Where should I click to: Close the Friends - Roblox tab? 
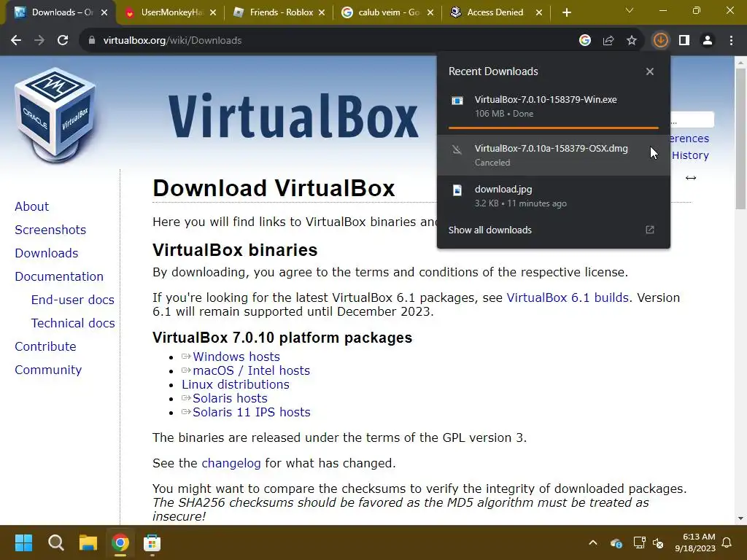coord(322,13)
